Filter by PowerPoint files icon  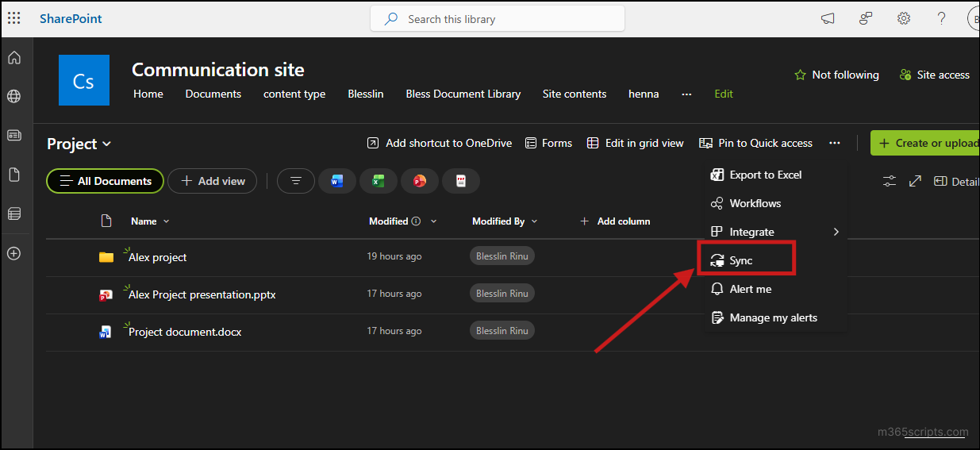420,181
